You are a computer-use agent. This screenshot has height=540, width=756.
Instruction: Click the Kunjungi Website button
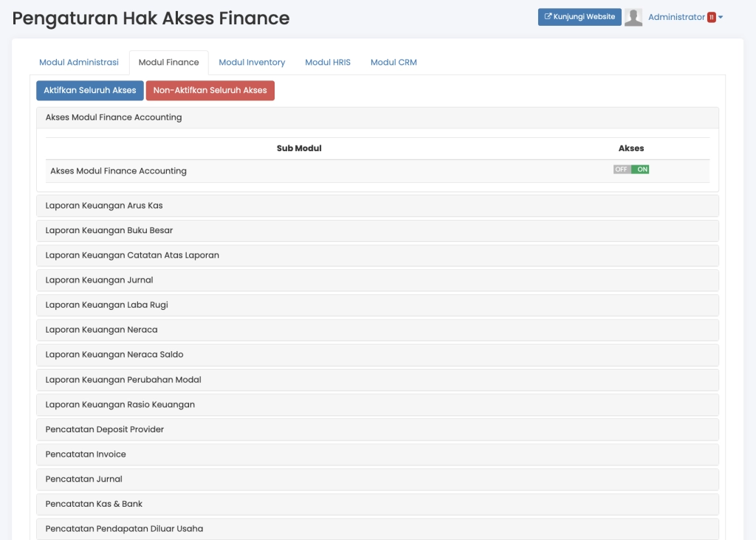[580, 17]
